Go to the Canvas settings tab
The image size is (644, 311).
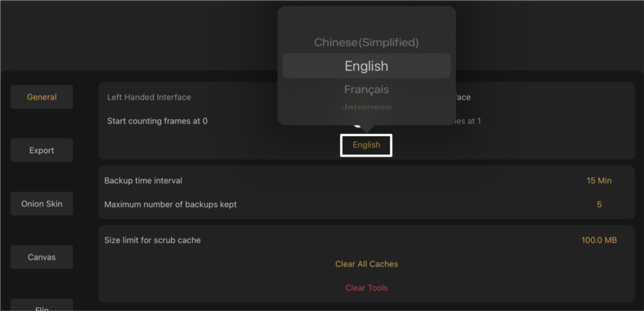click(x=42, y=257)
